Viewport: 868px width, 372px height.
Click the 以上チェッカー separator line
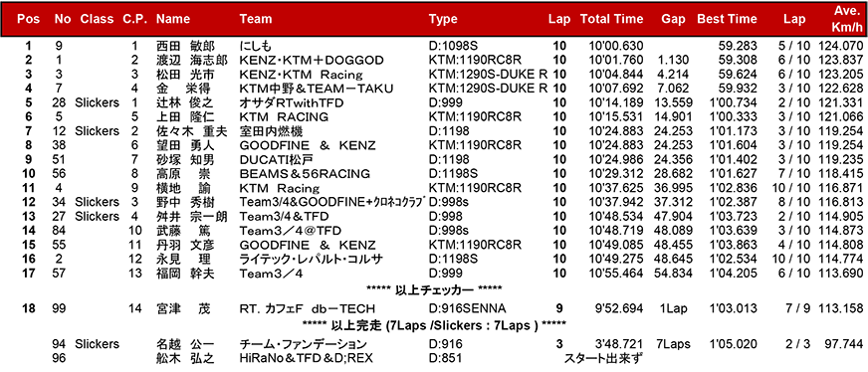coord(434,288)
